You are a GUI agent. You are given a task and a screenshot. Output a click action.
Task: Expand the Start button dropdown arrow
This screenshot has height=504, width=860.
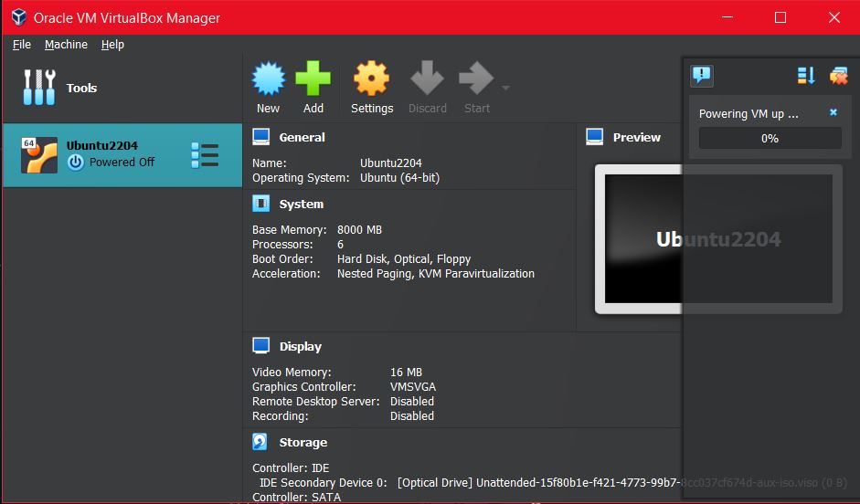coord(505,88)
